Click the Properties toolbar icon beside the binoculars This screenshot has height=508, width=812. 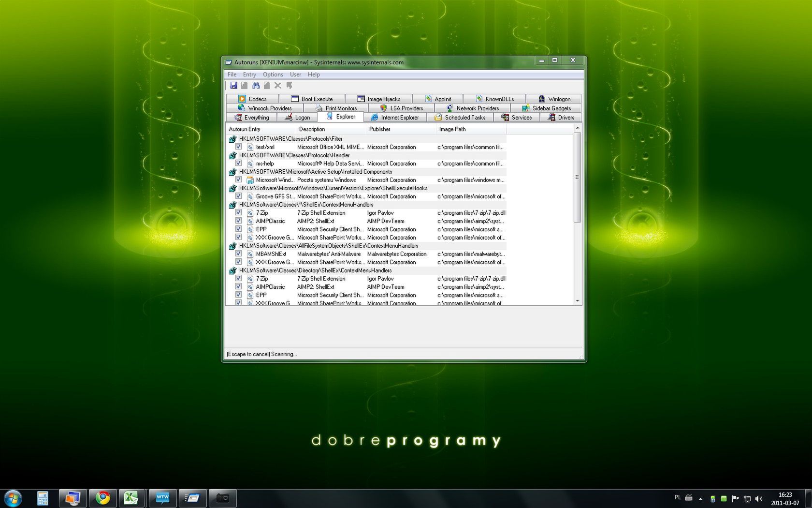click(267, 86)
